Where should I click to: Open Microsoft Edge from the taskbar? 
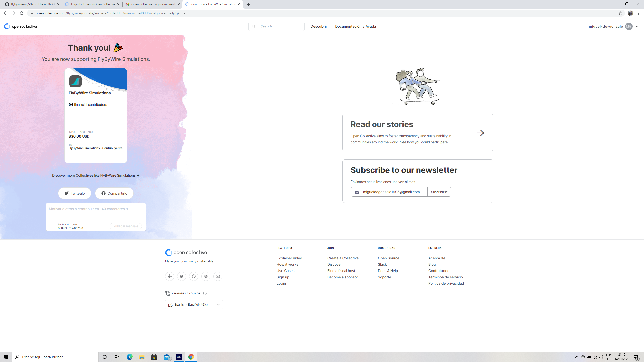(x=129, y=357)
